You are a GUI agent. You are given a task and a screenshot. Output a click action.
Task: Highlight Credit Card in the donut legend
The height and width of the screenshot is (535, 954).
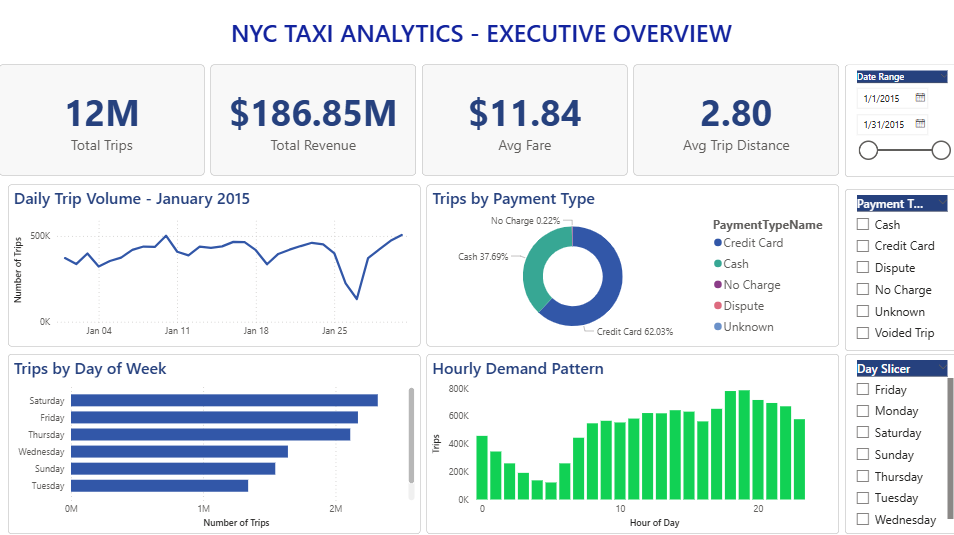click(x=748, y=243)
